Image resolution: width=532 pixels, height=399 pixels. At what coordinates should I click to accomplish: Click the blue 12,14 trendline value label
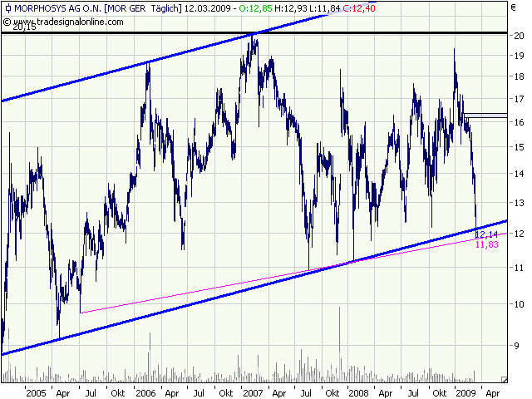point(485,236)
